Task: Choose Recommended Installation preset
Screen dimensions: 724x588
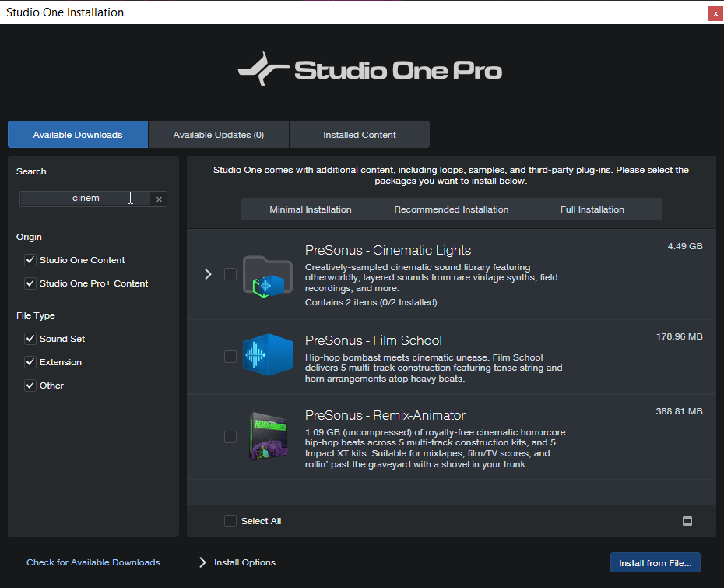Action: pos(451,209)
